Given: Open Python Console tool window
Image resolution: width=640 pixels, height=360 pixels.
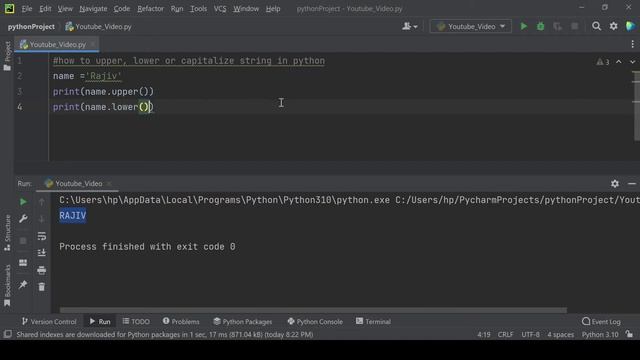Looking at the screenshot, I should point(315,322).
